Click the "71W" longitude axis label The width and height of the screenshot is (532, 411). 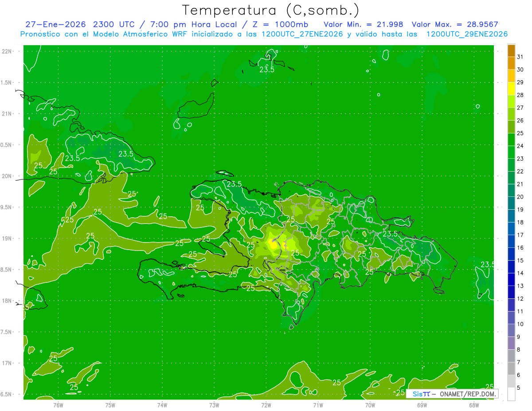coord(318,405)
